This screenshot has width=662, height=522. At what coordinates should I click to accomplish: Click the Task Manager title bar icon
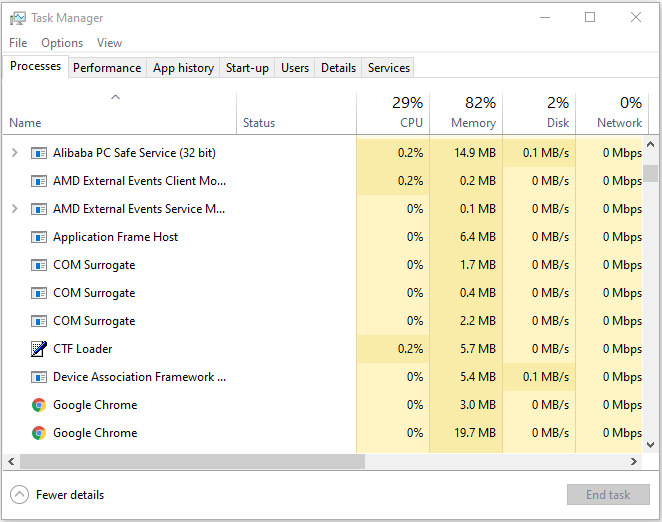[18, 18]
